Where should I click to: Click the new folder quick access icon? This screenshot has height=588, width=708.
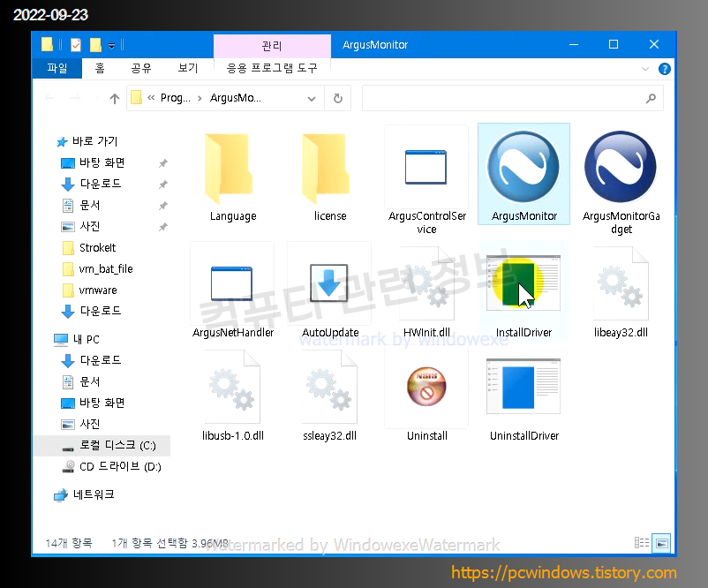tap(95, 45)
